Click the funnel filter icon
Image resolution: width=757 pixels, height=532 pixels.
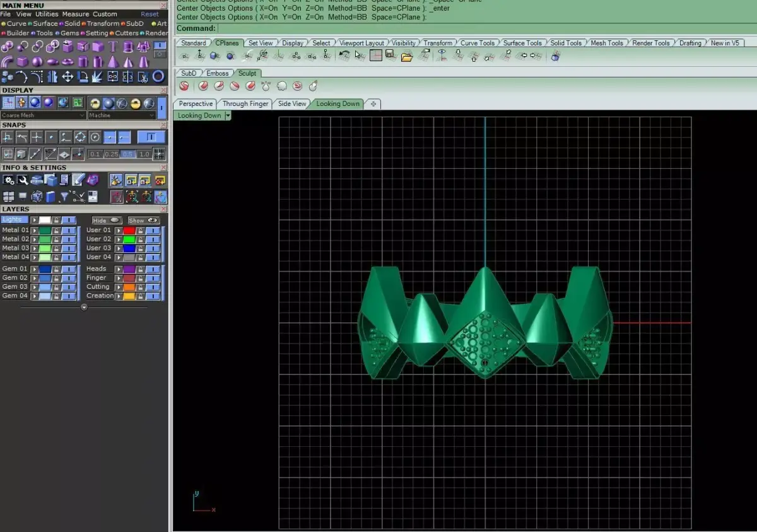point(64,196)
